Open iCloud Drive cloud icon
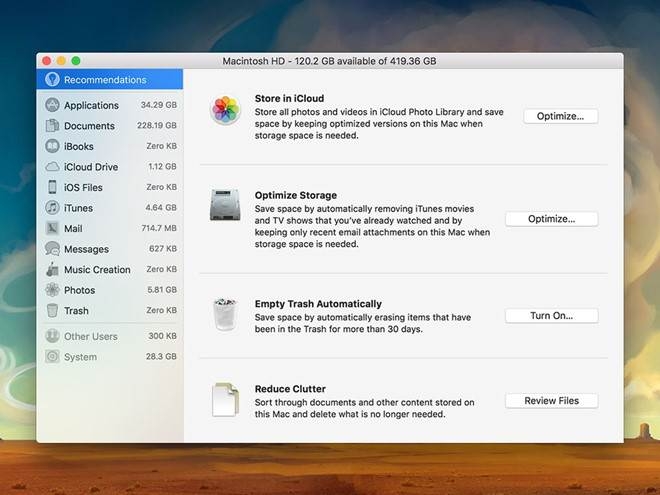Screen dimensions: 660x495 point(52,167)
